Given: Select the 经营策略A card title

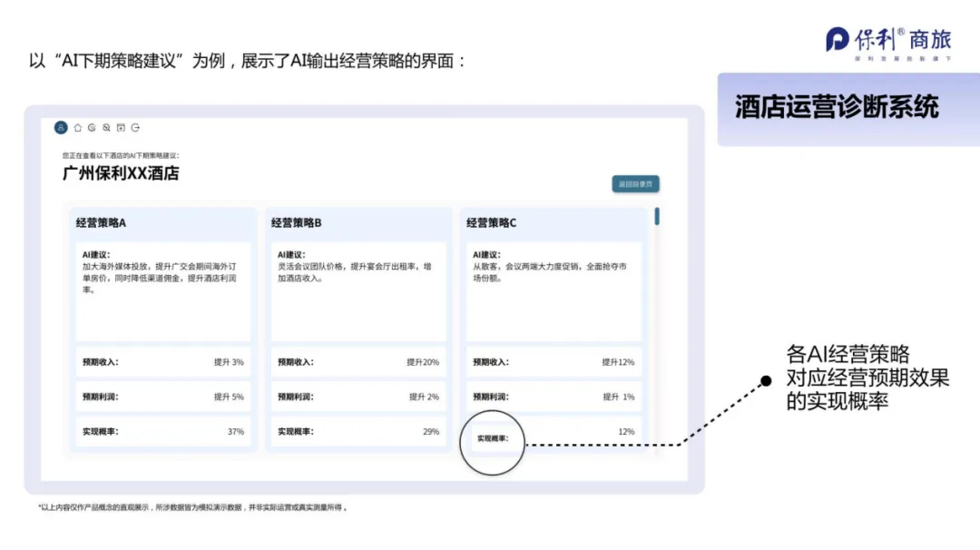Looking at the screenshot, I should 101,222.
